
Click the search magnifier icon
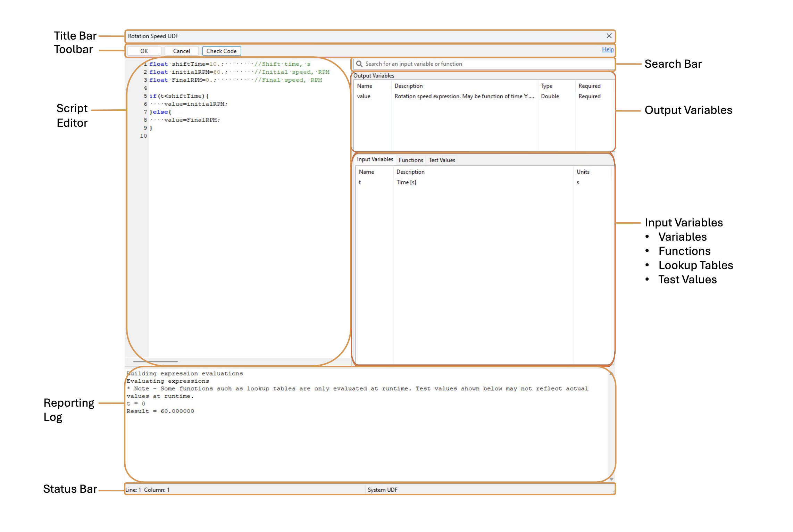point(359,64)
